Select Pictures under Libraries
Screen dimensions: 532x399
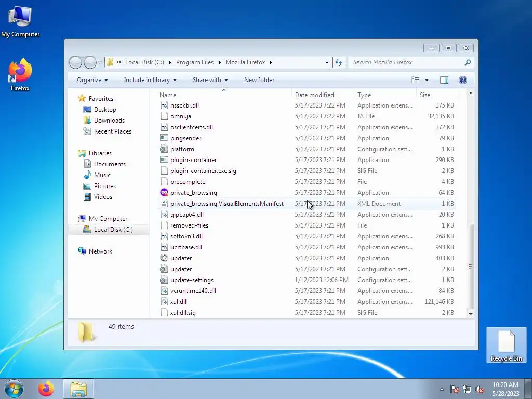coord(105,186)
